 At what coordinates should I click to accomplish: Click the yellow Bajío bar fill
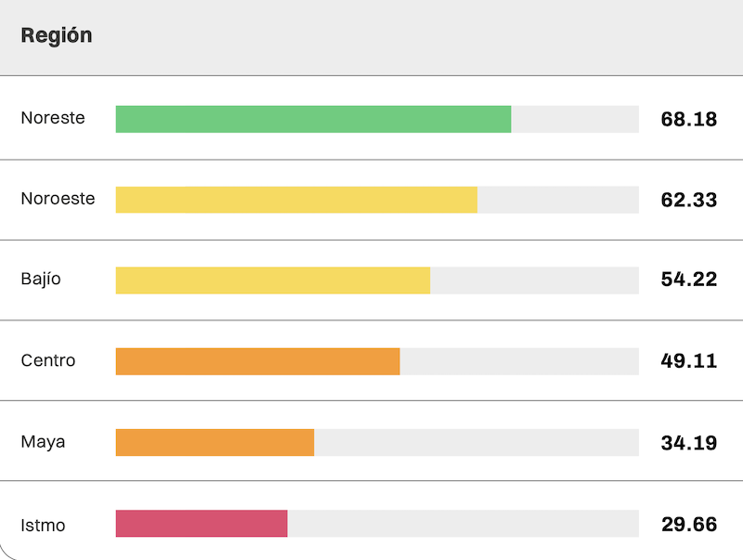[x=273, y=280]
